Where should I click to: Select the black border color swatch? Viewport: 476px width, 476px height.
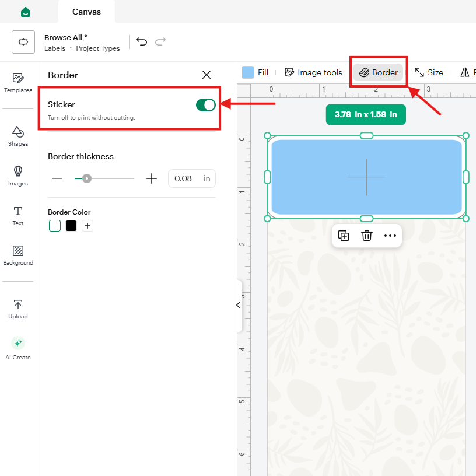pos(71,226)
